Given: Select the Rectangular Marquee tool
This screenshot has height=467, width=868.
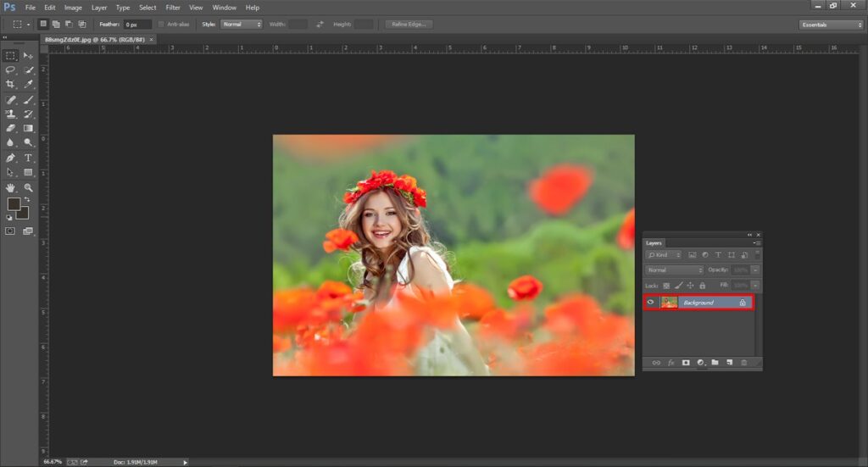Looking at the screenshot, I should click(10, 56).
